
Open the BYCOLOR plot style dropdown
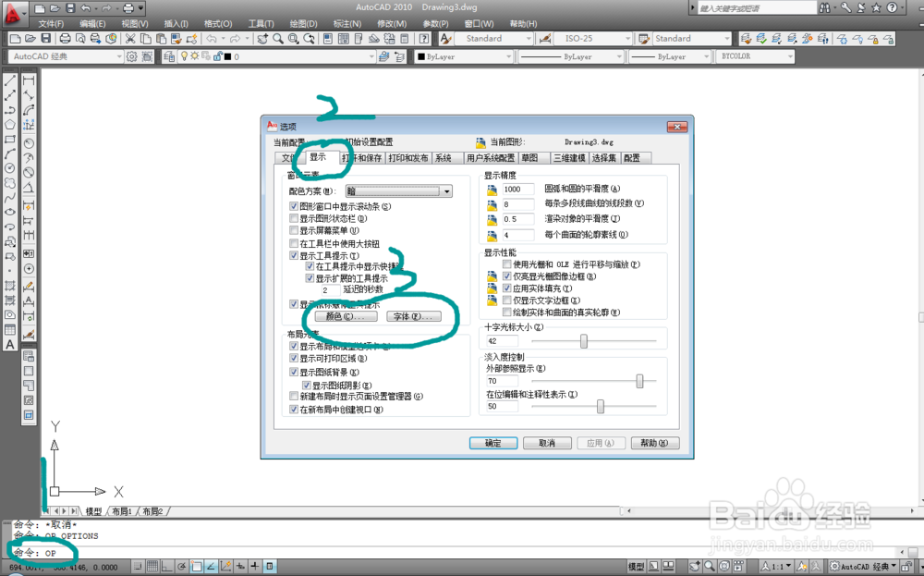click(756, 56)
